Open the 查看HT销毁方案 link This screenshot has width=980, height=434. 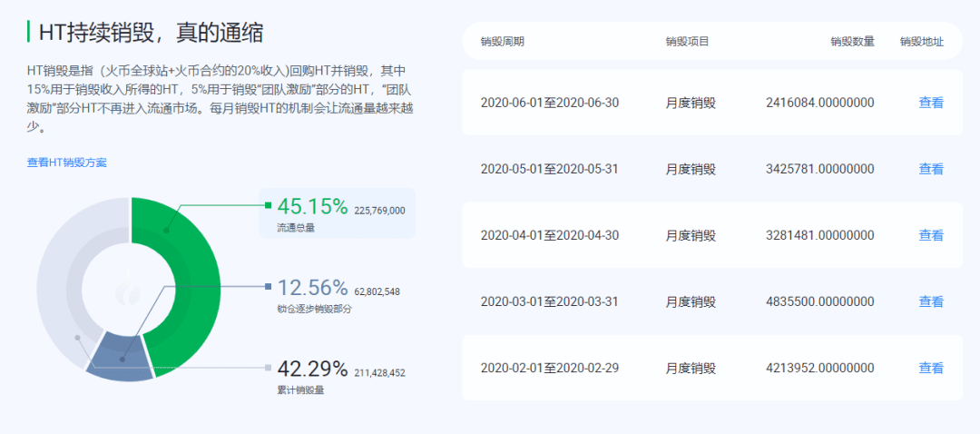(67, 163)
